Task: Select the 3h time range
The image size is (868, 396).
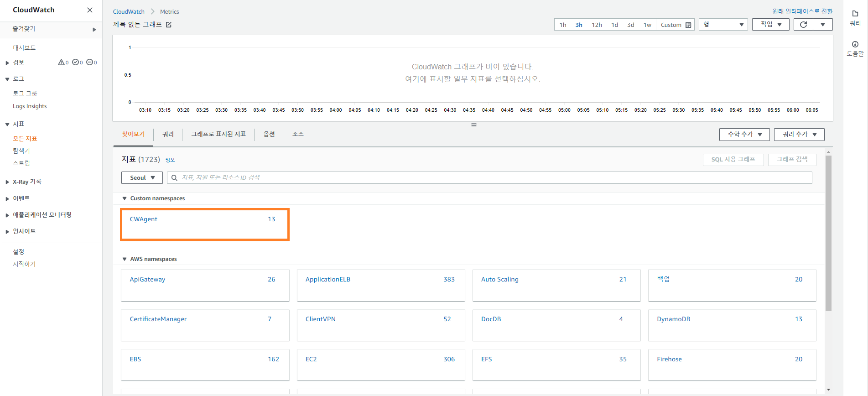Action: (x=579, y=25)
